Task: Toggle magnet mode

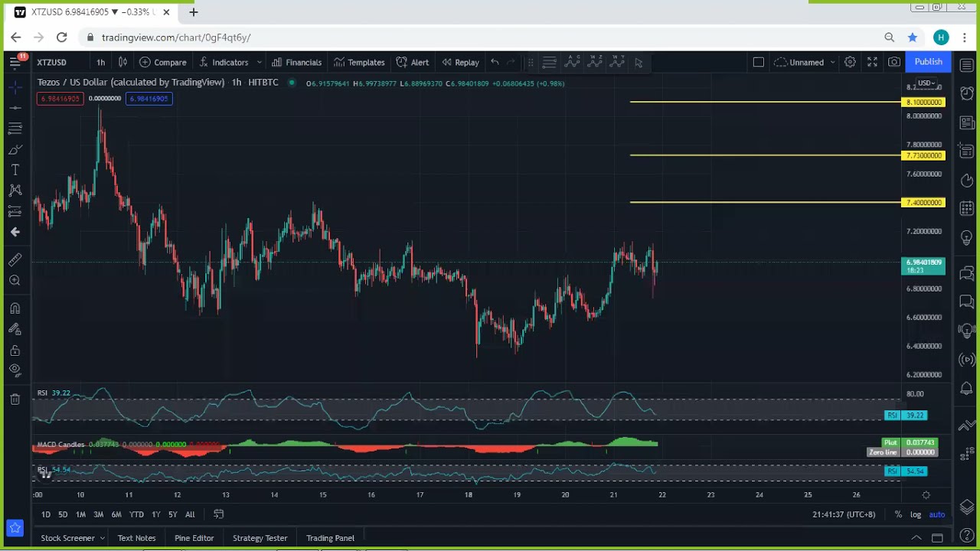Action: click(x=15, y=308)
